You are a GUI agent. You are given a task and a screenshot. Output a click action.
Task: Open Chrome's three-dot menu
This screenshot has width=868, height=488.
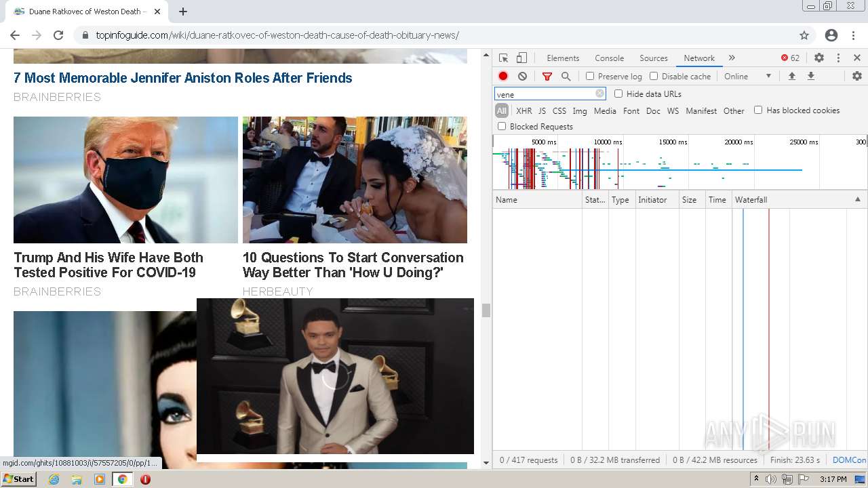point(853,35)
